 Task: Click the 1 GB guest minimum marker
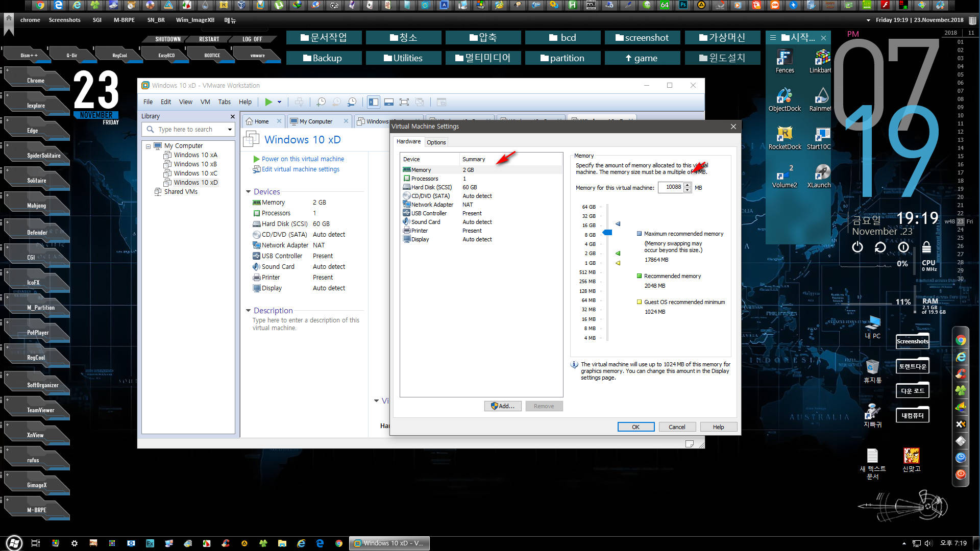(x=618, y=263)
